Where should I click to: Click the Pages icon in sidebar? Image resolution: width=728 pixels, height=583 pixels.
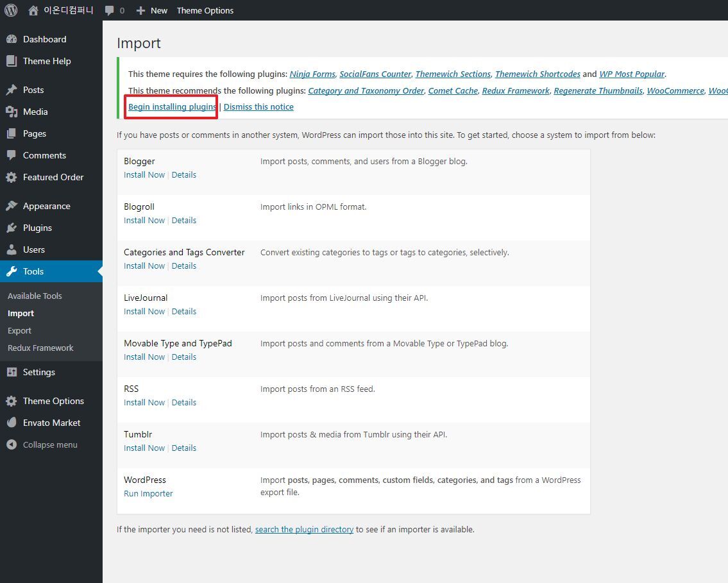pos(12,133)
